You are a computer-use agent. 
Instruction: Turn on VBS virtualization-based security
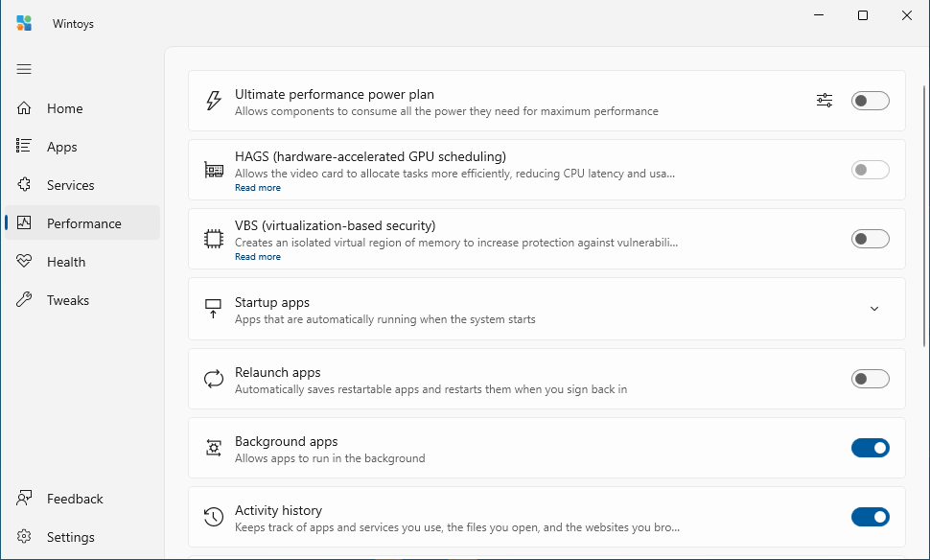tap(871, 239)
